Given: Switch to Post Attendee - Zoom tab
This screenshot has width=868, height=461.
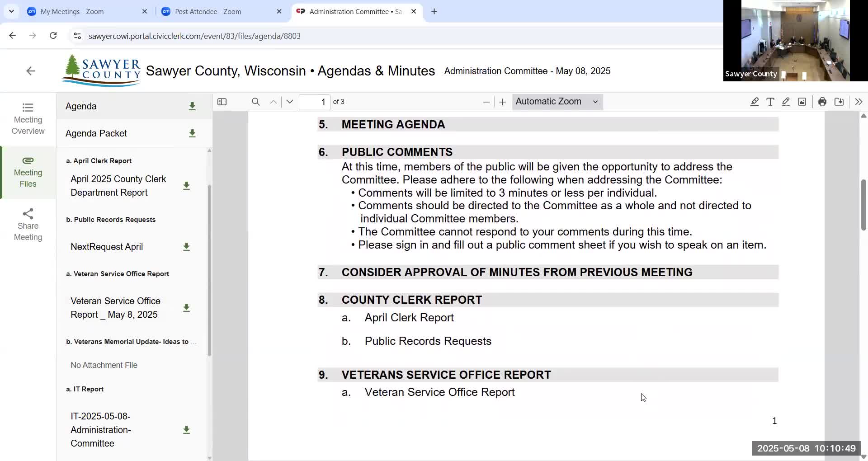Looking at the screenshot, I should (x=221, y=11).
